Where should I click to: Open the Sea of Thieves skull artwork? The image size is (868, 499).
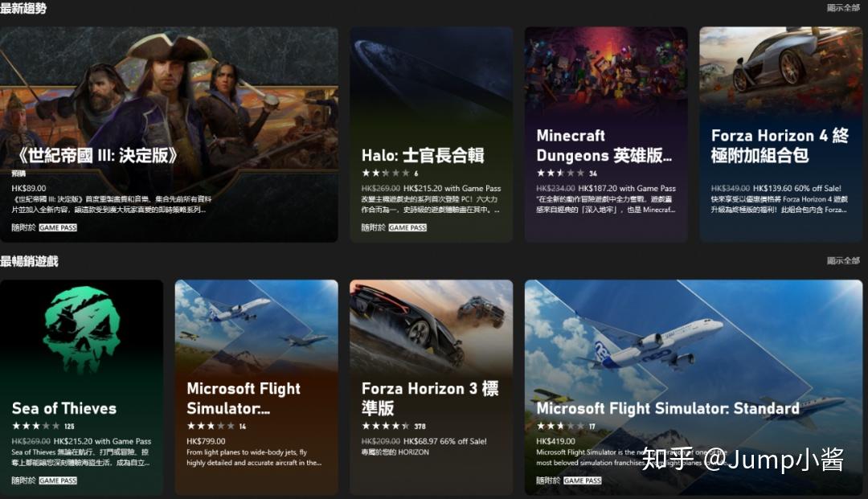81,329
